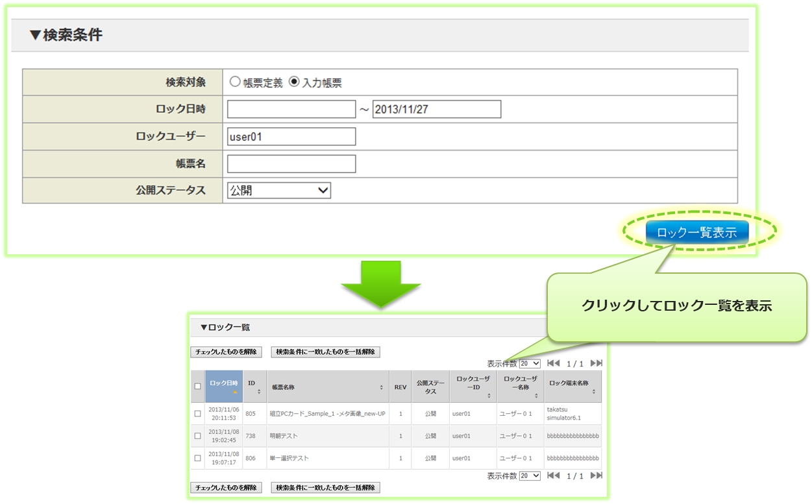This screenshot has height=504, width=812.
Task: Click the first-page icon above the lock list
Action: [x=553, y=363]
